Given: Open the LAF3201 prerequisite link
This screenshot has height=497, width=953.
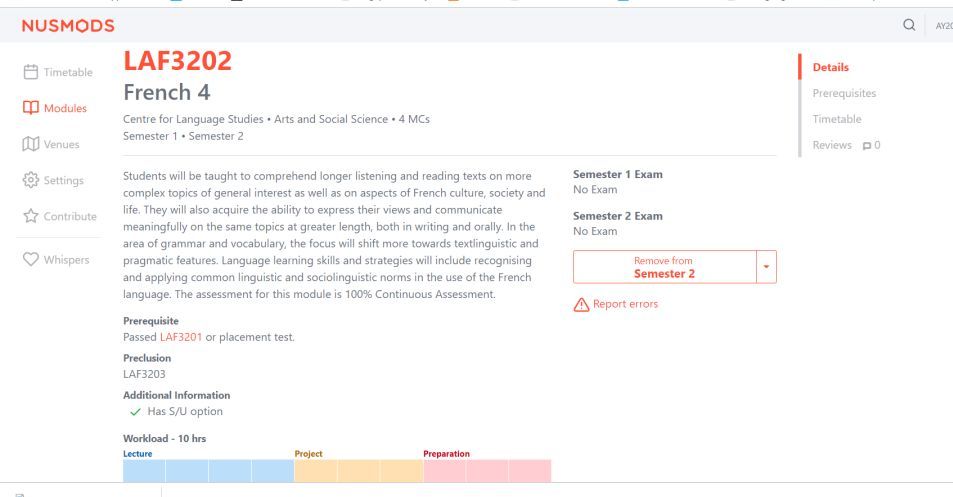Looking at the screenshot, I should (181, 337).
